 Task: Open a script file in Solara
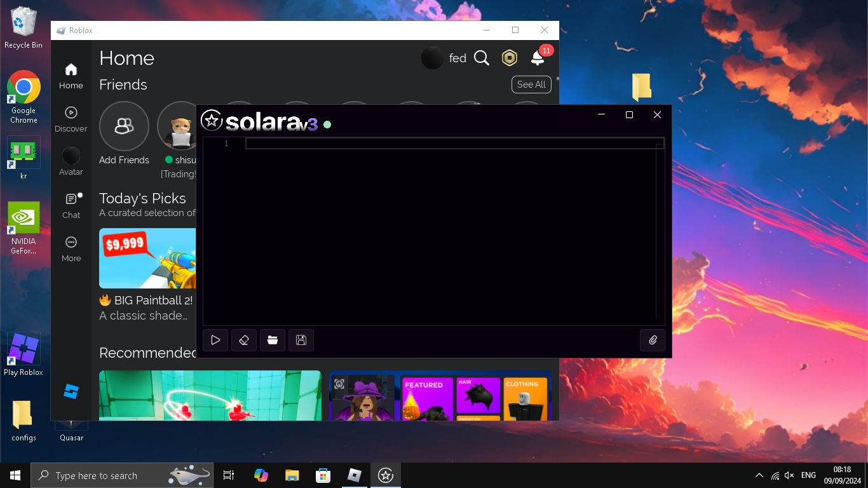tap(273, 341)
